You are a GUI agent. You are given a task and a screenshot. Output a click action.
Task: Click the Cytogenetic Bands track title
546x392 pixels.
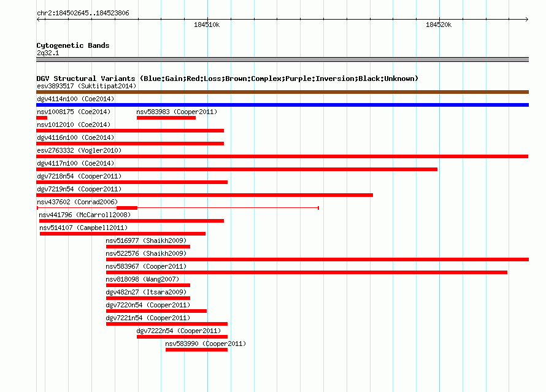point(73,45)
